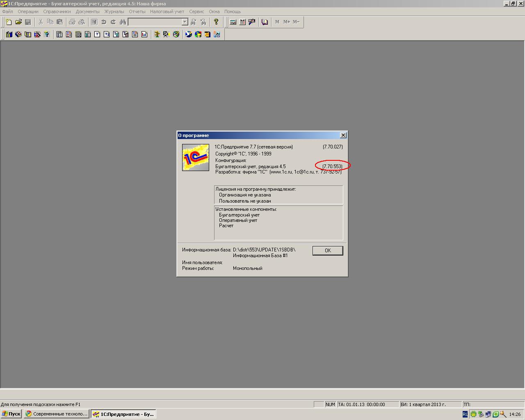Click the ТА: 01.01.13 status bar field
Viewport: 525px width, 420px height.
tap(367, 404)
